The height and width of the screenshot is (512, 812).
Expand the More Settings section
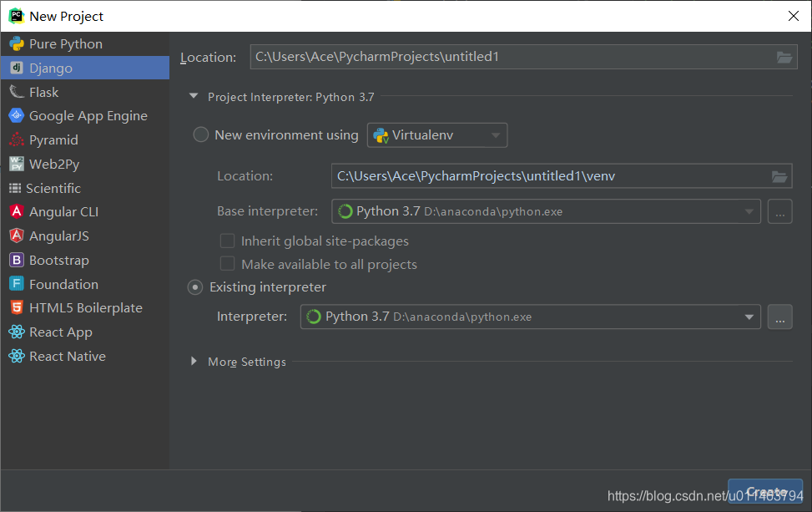click(194, 361)
